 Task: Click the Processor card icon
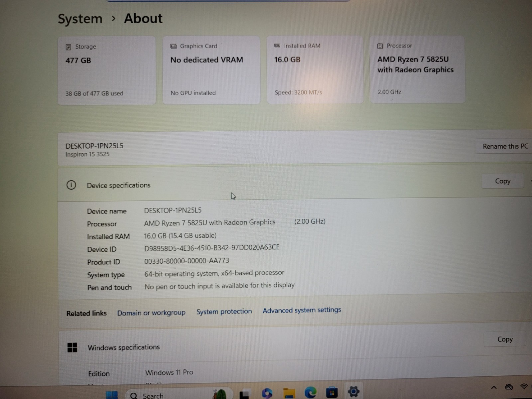pos(380,46)
